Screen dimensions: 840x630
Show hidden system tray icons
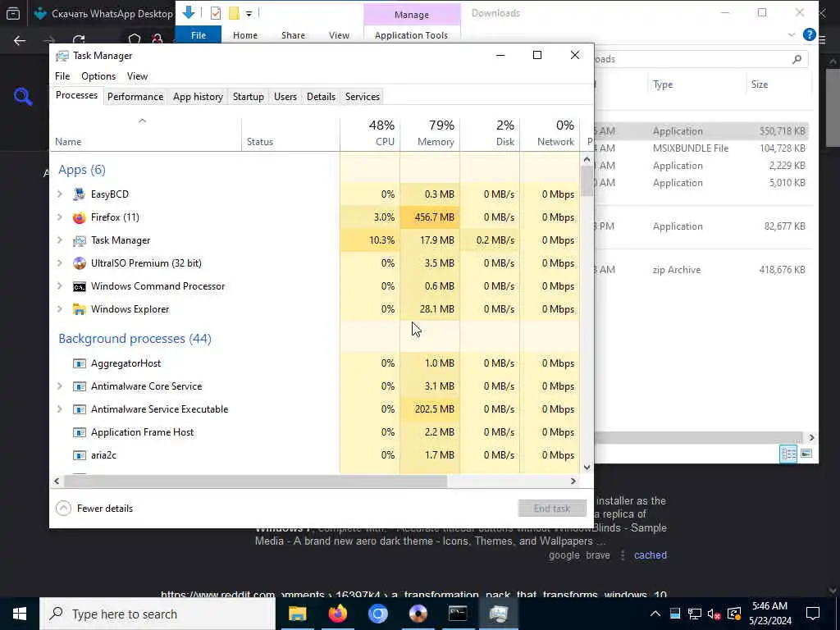tap(655, 614)
